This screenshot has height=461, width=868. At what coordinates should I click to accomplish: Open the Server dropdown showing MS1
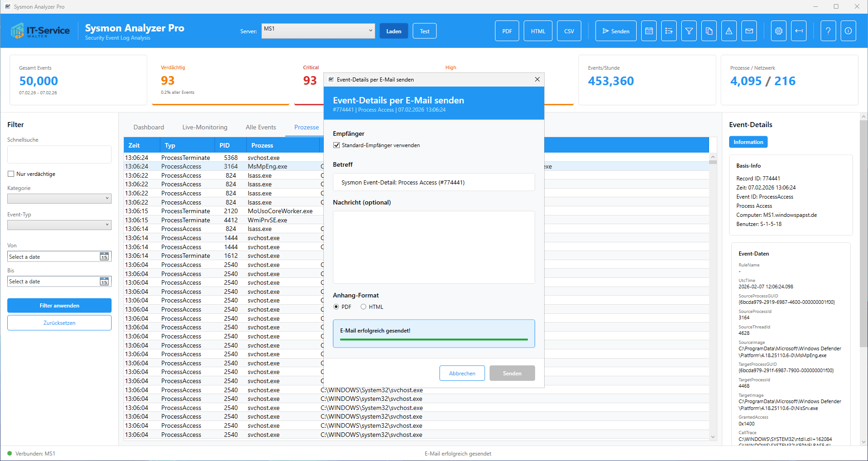[x=318, y=31]
